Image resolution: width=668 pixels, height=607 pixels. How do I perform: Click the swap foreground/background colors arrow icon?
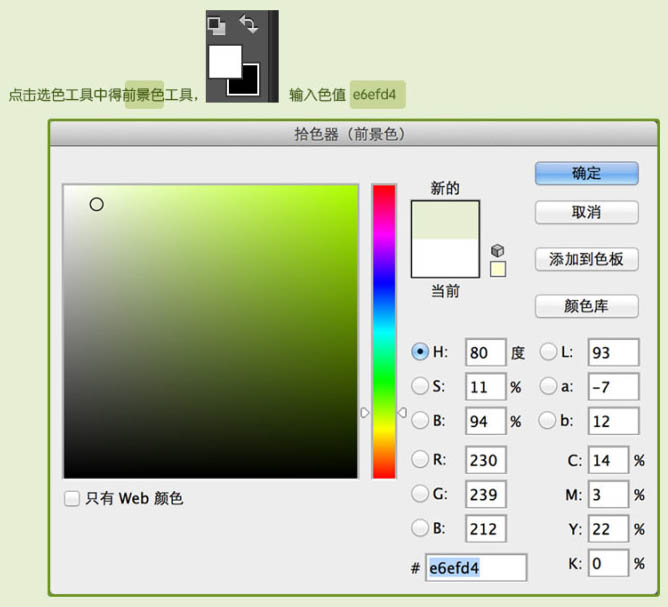click(x=249, y=24)
